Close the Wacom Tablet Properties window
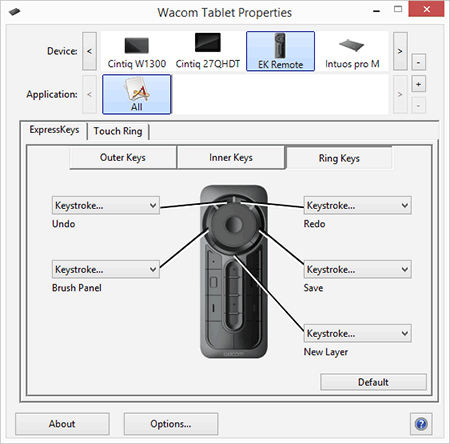This screenshot has height=444, width=450. point(427,9)
